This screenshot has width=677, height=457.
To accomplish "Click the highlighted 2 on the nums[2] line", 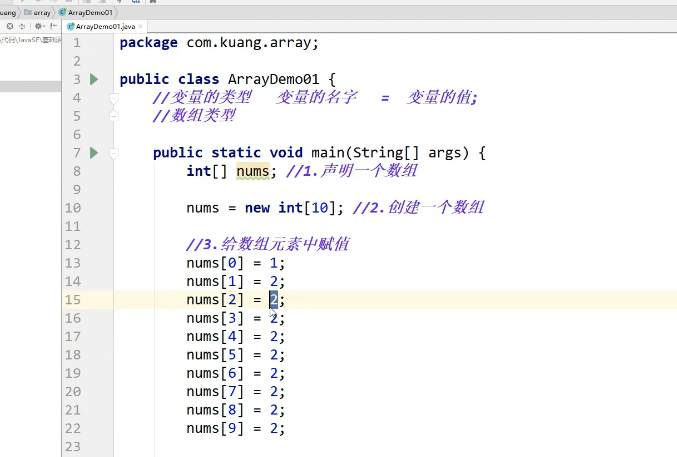I will pyautogui.click(x=274, y=299).
